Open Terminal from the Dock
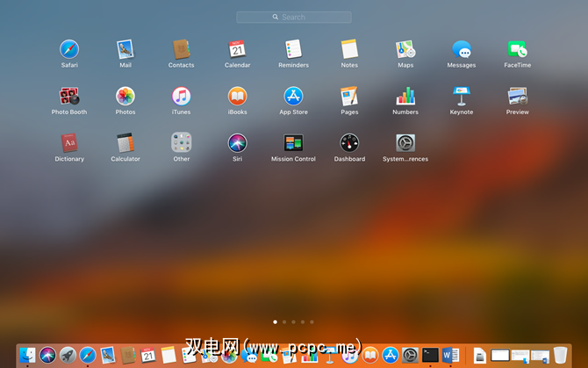This screenshot has height=368, width=588. coord(430,355)
